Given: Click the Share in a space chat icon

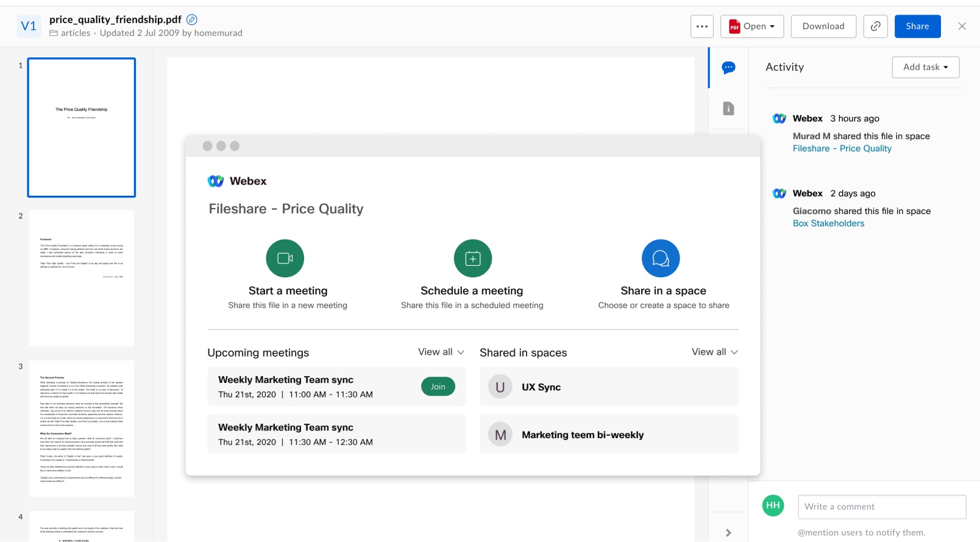Looking at the screenshot, I should click(x=661, y=259).
